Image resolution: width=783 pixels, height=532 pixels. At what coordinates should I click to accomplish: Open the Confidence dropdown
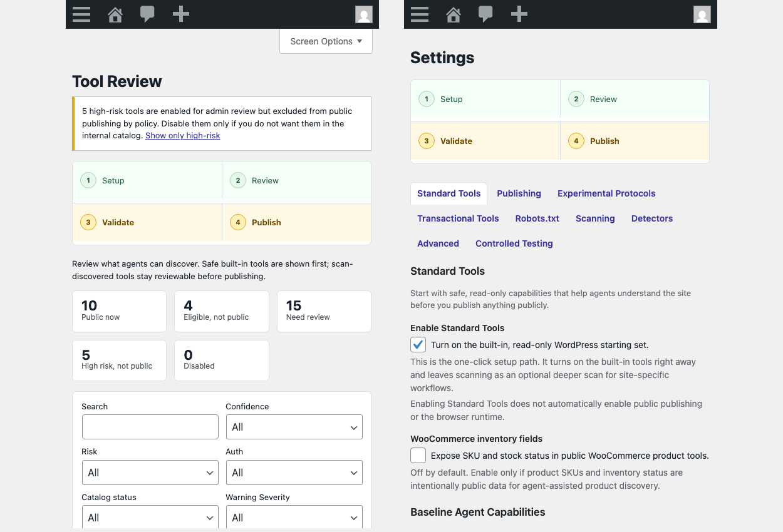click(x=294, y=427)
